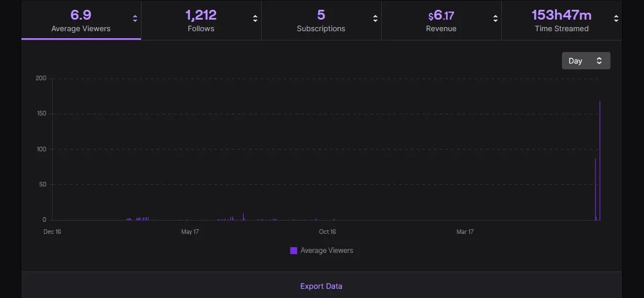Image resolution: width=644 pixels, height=298 pixels.
Task: Open the Time Streamed metric selector arrows
Action: 616,18
